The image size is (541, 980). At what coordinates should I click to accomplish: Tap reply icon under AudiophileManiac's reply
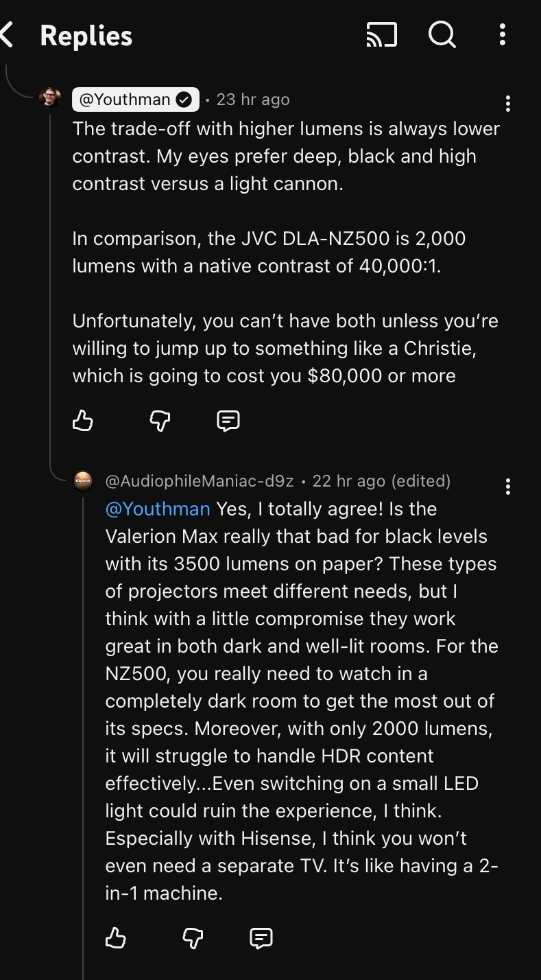(x=261, y=937)
